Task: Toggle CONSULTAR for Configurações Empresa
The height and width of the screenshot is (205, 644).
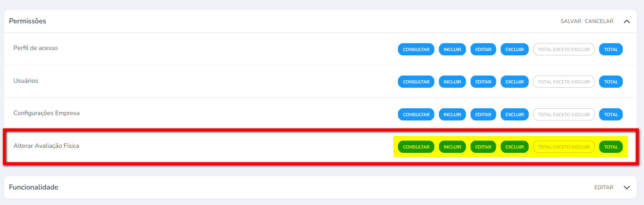Action: pyautogui.click(x=416, y=115)
